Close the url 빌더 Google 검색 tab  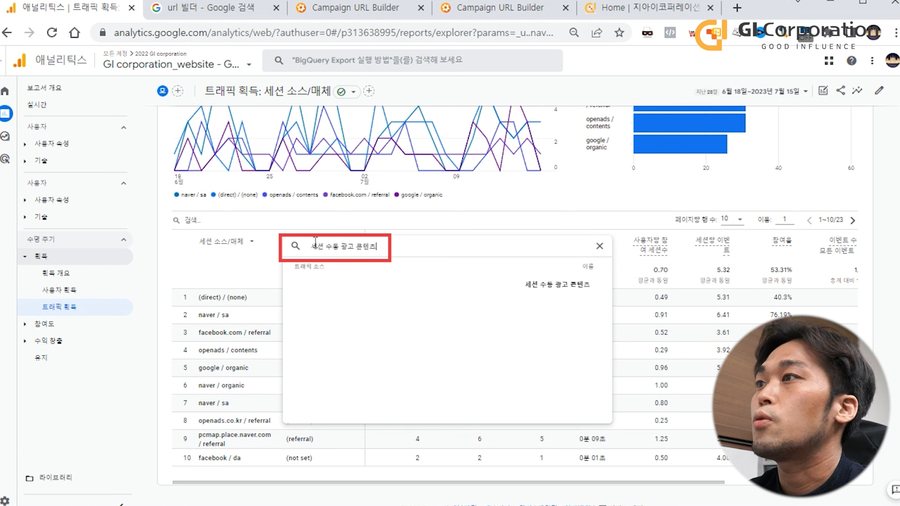tap(276, 8)
